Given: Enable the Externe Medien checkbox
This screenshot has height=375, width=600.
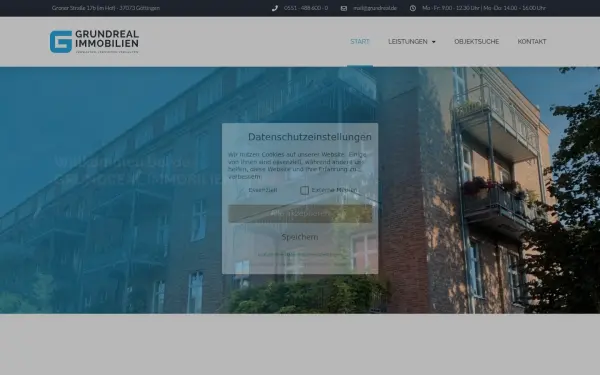Looking at the screenshot, I should (304, 190).
